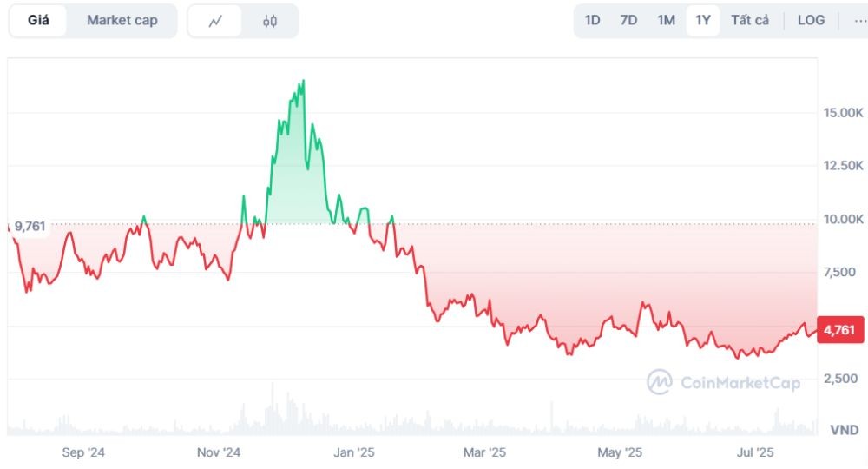The image size is (868, 469).
Task: Switch to the Giá price tab
Action: [x=38, y=20]
